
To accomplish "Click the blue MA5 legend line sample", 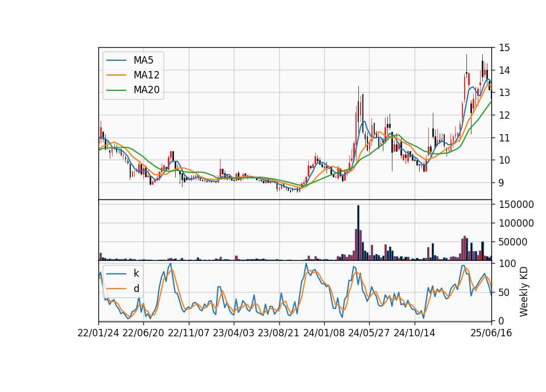I will [x=116, y=60].
